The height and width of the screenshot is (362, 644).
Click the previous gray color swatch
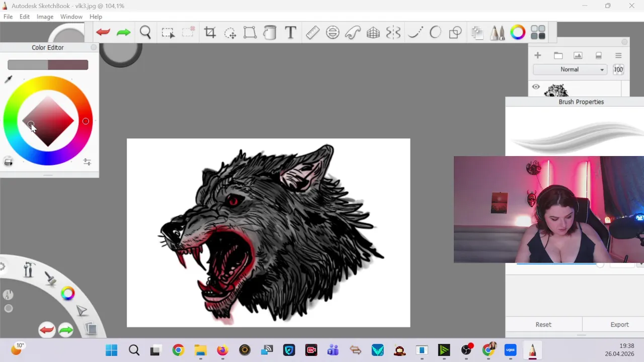28,65
